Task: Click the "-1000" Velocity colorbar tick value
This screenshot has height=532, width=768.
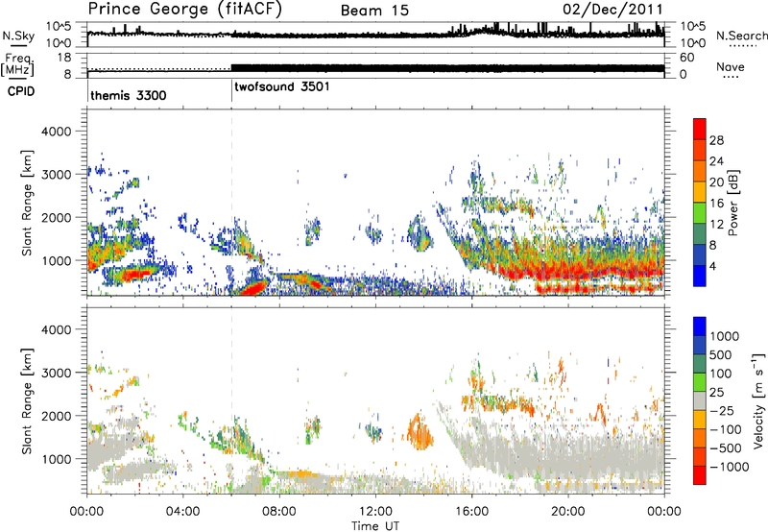Action: point(730,467)
